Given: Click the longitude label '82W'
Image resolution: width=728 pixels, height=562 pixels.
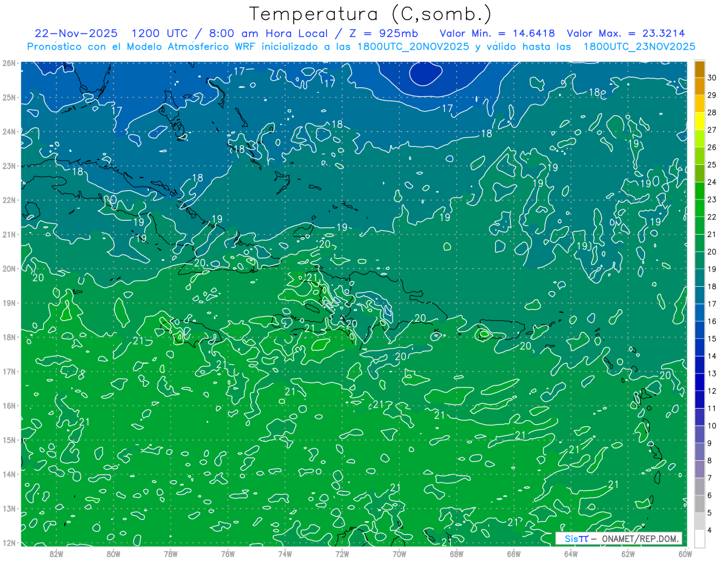Looking at the screenshot, I should (56, 554).
